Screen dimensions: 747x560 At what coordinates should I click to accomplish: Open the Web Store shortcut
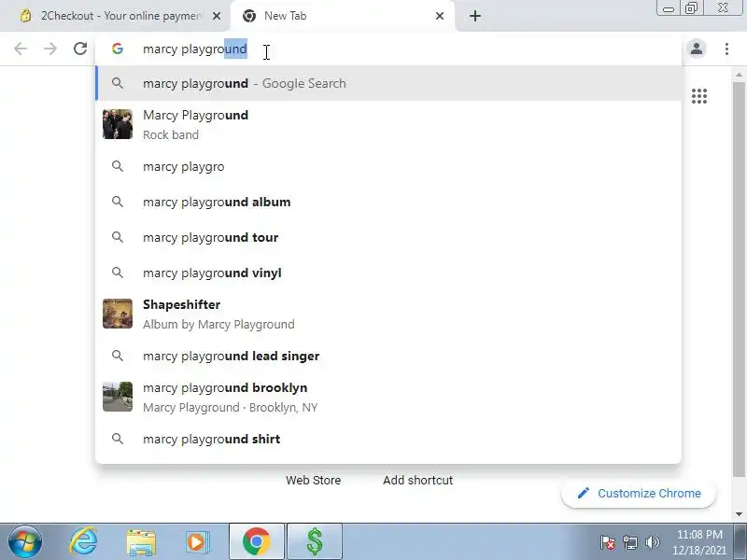tap(313, 480)
